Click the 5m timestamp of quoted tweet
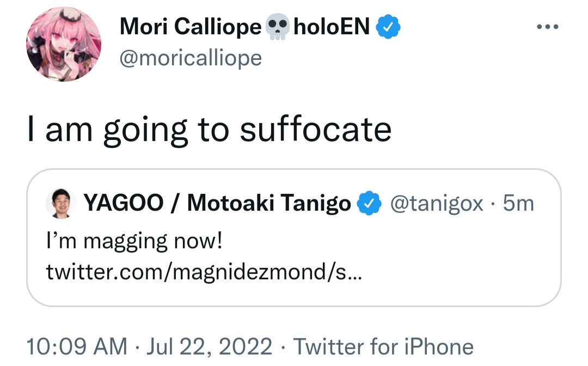 coord(518,203)
